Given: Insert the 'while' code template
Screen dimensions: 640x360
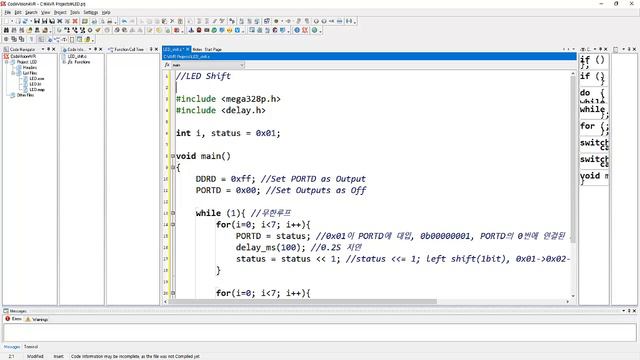Looking at the screenshot, I should (x=594, y=111).
